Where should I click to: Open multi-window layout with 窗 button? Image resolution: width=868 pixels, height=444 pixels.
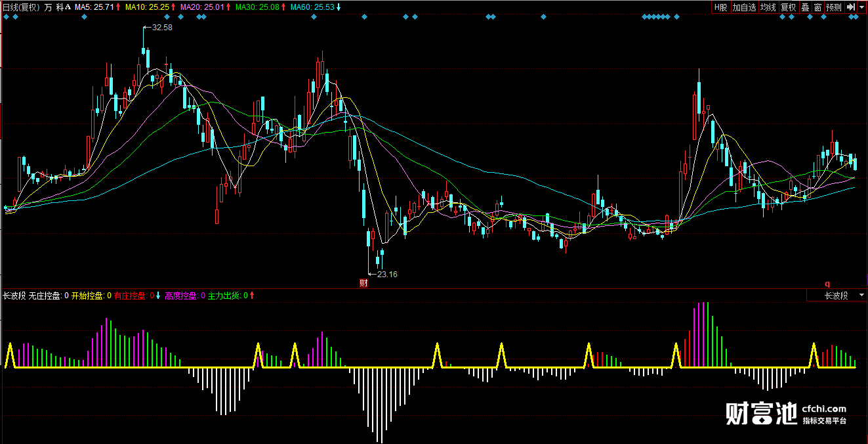[x=817, y=7]
